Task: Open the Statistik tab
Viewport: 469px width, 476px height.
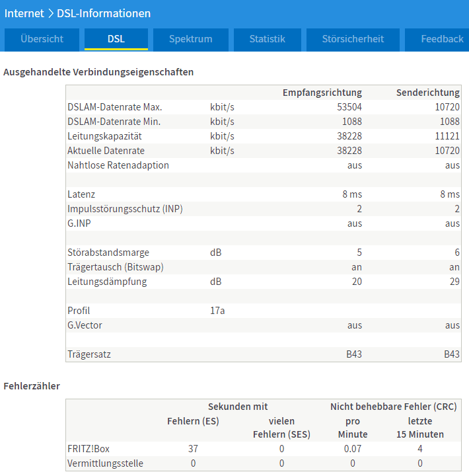Action: pyautogui.click(x=268, y=40)
